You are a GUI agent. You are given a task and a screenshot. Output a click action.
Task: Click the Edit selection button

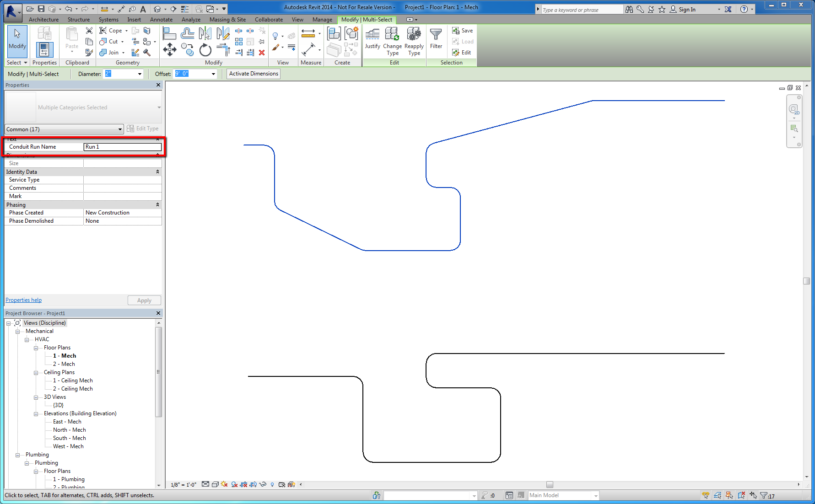462,53
